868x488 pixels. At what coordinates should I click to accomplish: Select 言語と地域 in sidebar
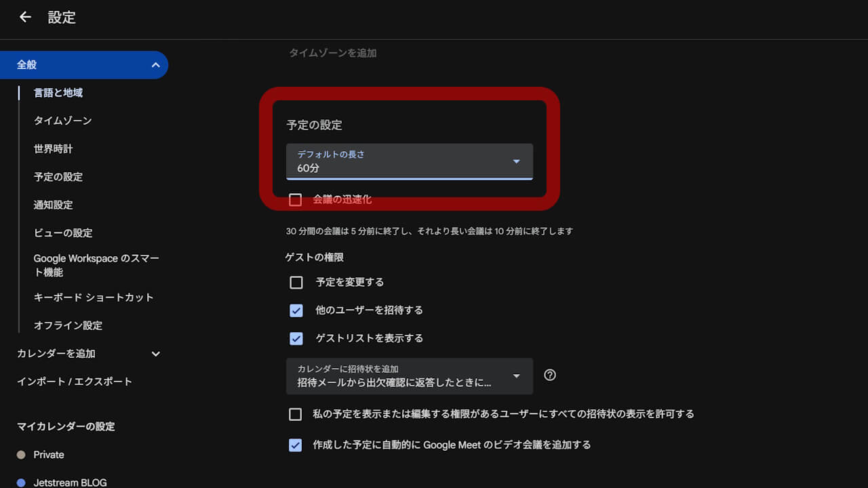58,93
